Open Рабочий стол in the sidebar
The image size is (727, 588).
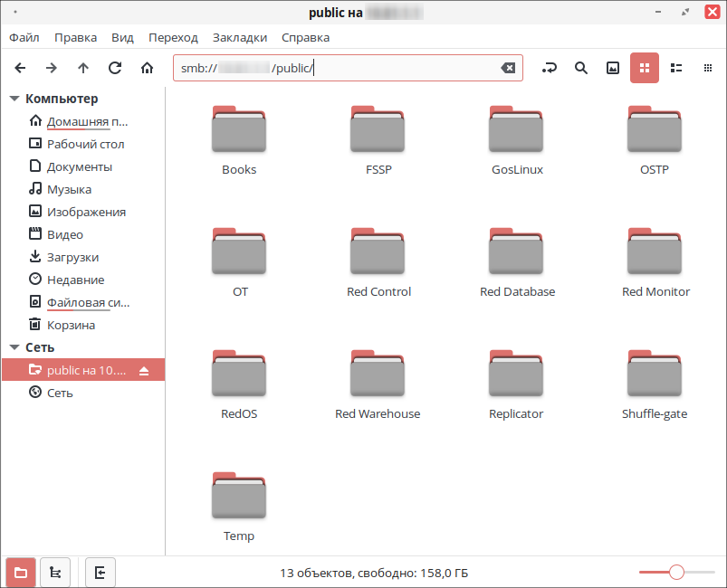[83, 144]
